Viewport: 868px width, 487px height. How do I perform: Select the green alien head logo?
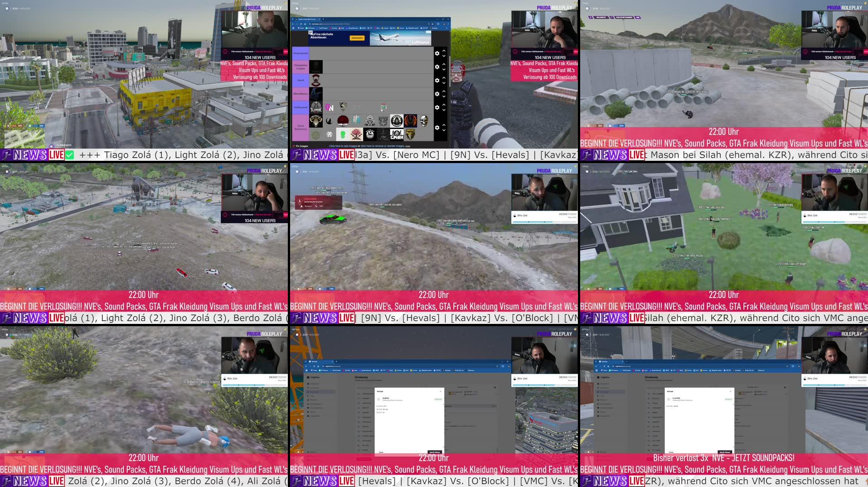pos(343,135)
